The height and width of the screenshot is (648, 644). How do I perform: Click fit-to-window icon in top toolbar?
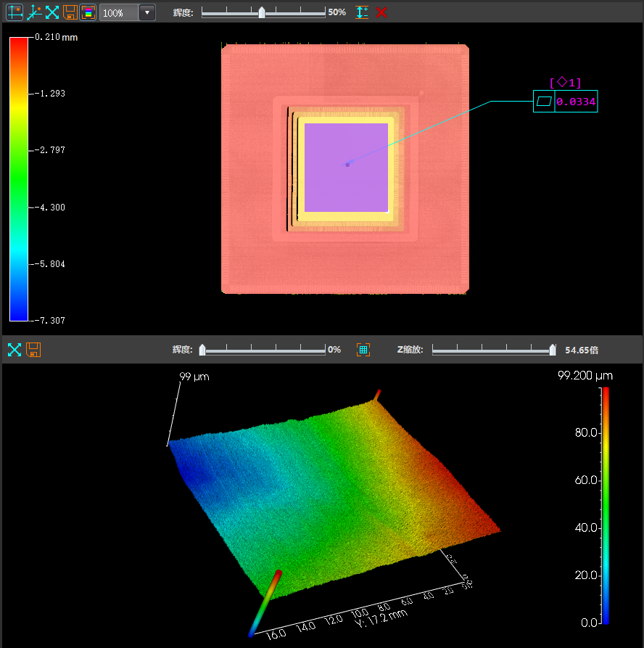52,12
